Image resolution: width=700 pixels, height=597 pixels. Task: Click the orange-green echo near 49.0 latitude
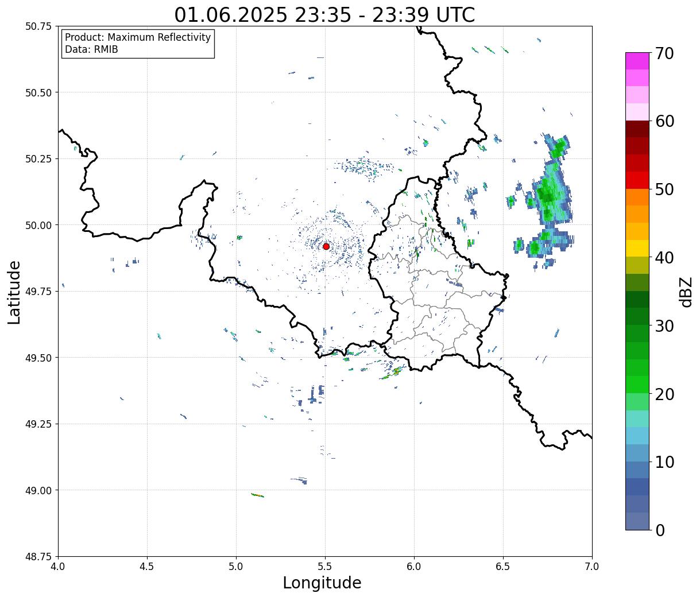(258, 495)
